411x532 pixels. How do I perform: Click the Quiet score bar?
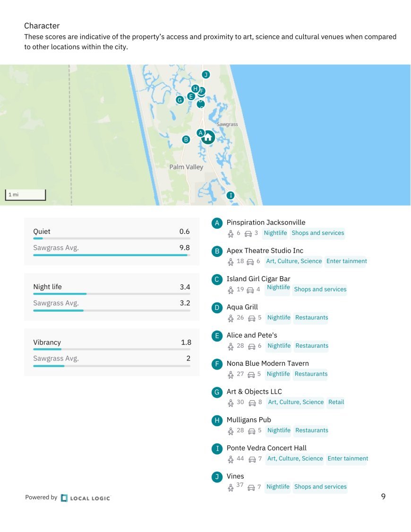(111, 239)
